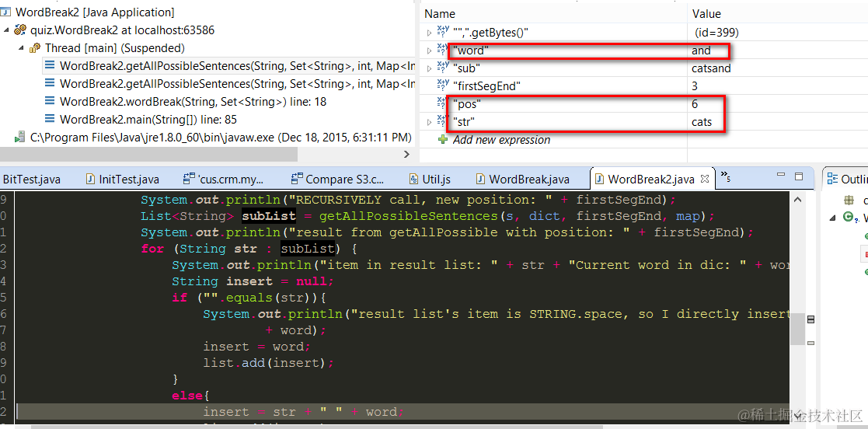Click the getAllPossibleSentences call in editor
The height and width of the screenshot is (429, 868).
(x=408, y=216)
